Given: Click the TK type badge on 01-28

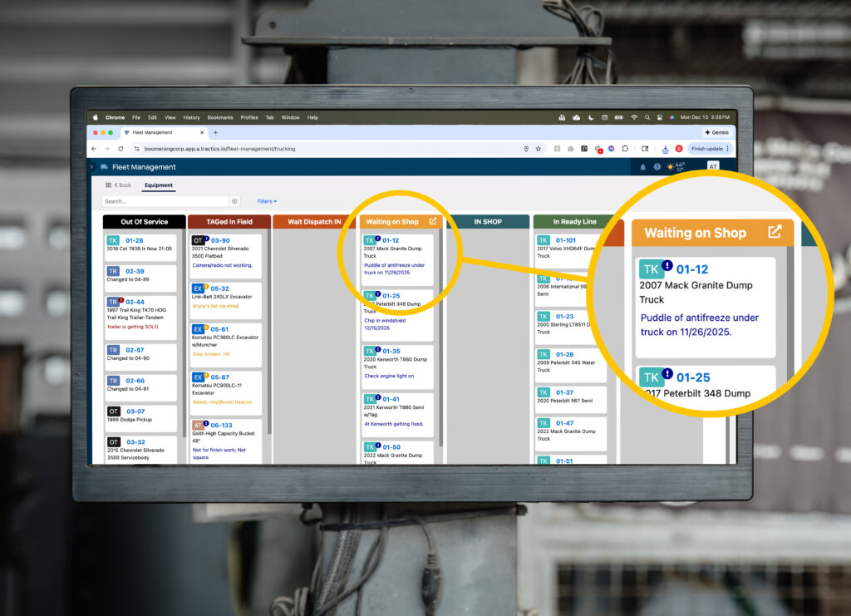Looking at the screenshot, I should coord(113,241).
